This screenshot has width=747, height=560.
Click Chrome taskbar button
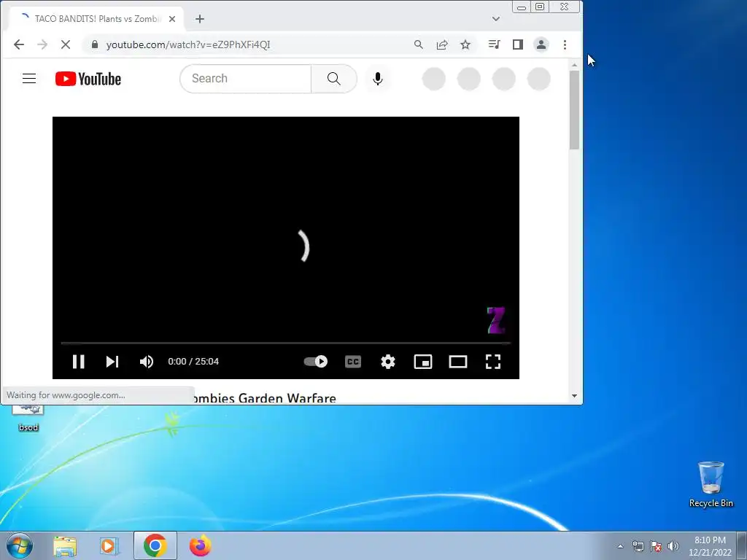point(155,545)
